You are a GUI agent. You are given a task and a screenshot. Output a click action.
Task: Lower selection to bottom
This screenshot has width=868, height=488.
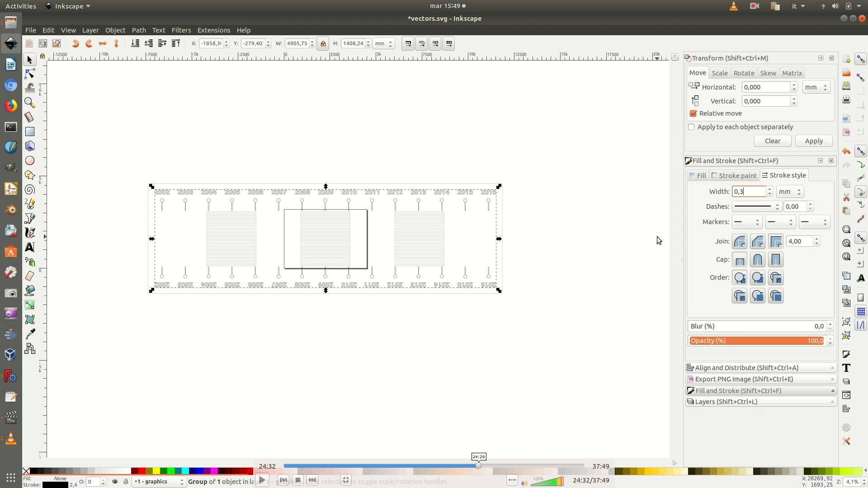[135, 43]
